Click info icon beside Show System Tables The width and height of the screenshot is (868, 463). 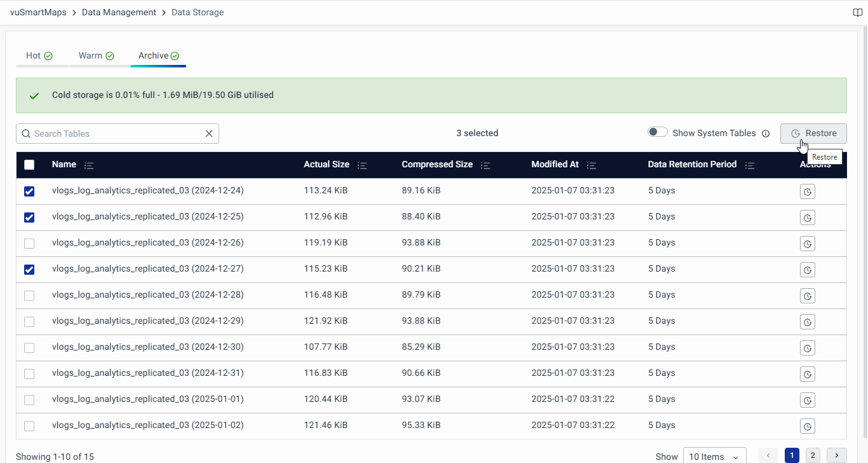click(766, 134)
